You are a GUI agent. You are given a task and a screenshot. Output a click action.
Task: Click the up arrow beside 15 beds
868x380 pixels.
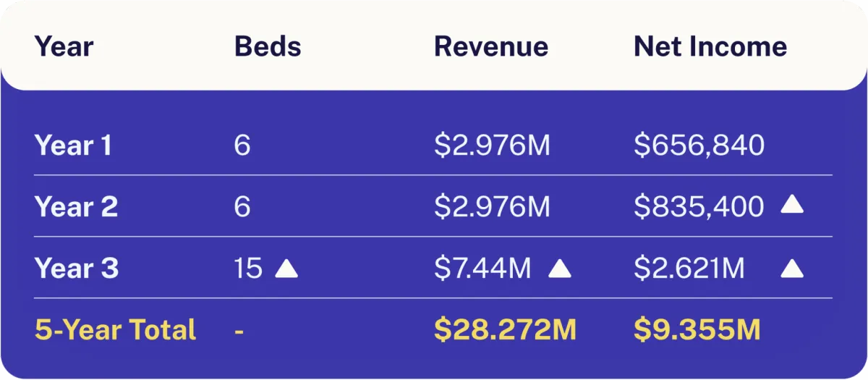(286, 269)
